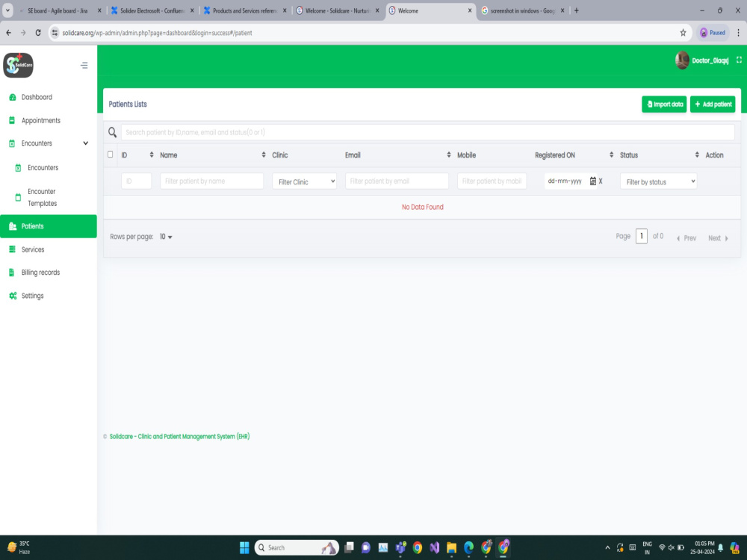Show hidden system tray icons
The height and width of the screenshot is (560, 747).
coord(607,547)
